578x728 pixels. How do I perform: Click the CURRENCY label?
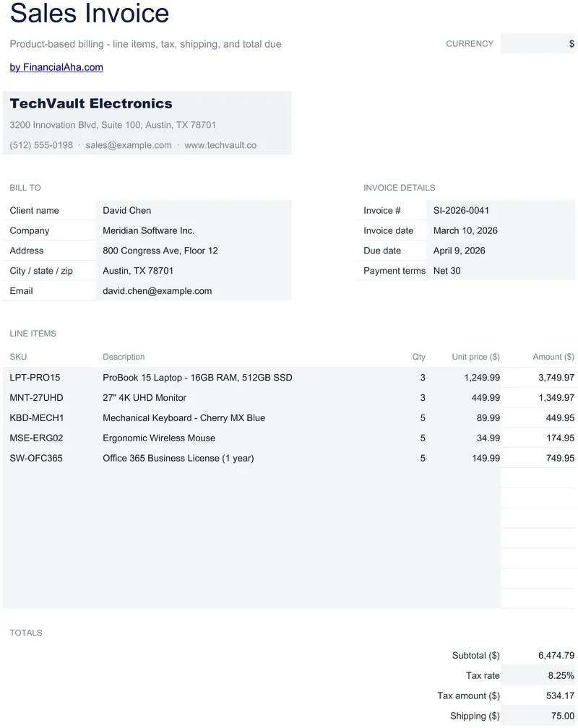(x=470, y=43)
